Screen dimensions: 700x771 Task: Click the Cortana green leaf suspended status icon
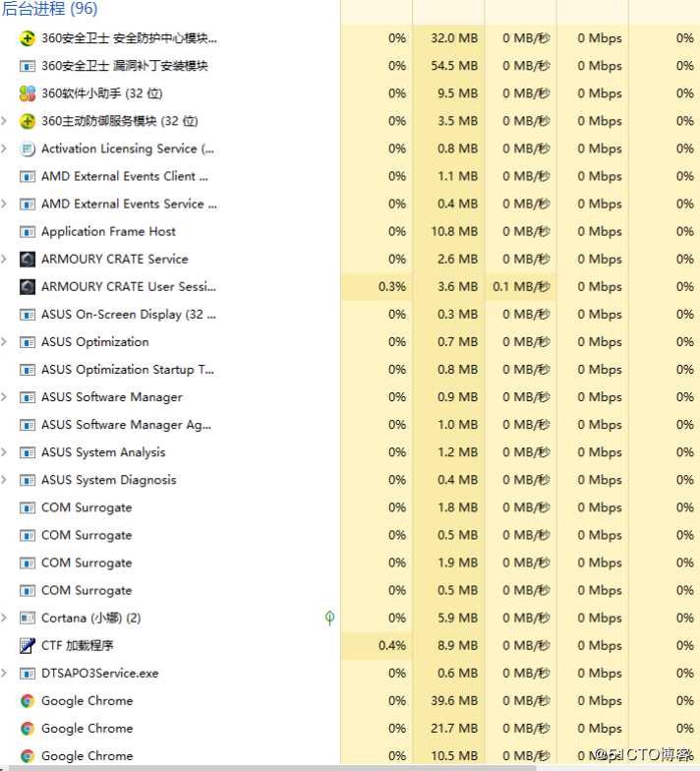[x=330, y=618]
